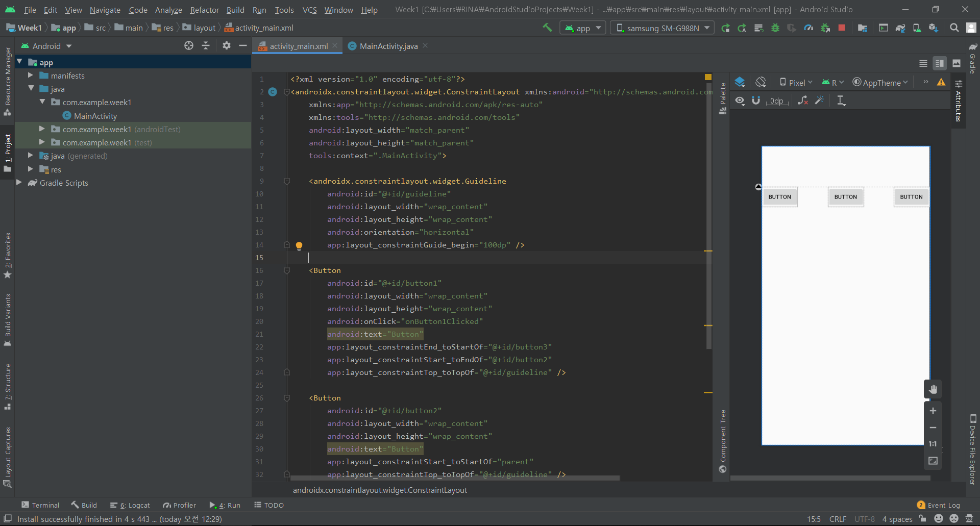
Task: Open the Event Log
Action: click(939, 505)
